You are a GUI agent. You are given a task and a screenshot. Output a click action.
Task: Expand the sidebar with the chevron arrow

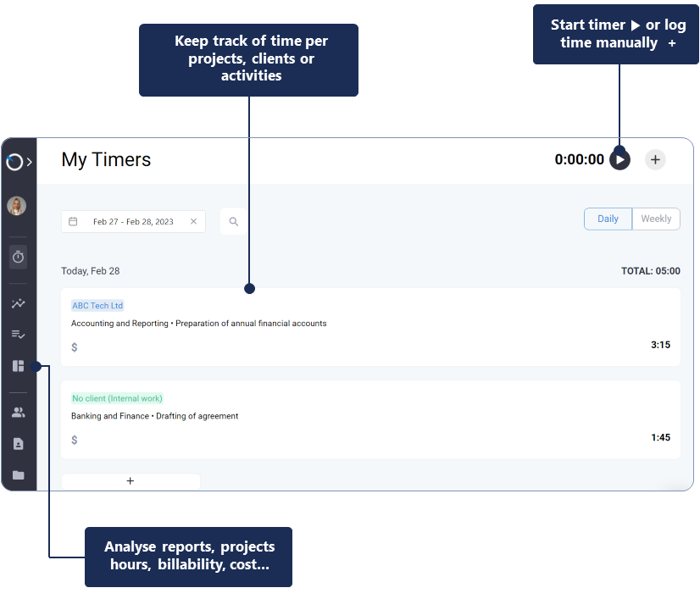30,162
